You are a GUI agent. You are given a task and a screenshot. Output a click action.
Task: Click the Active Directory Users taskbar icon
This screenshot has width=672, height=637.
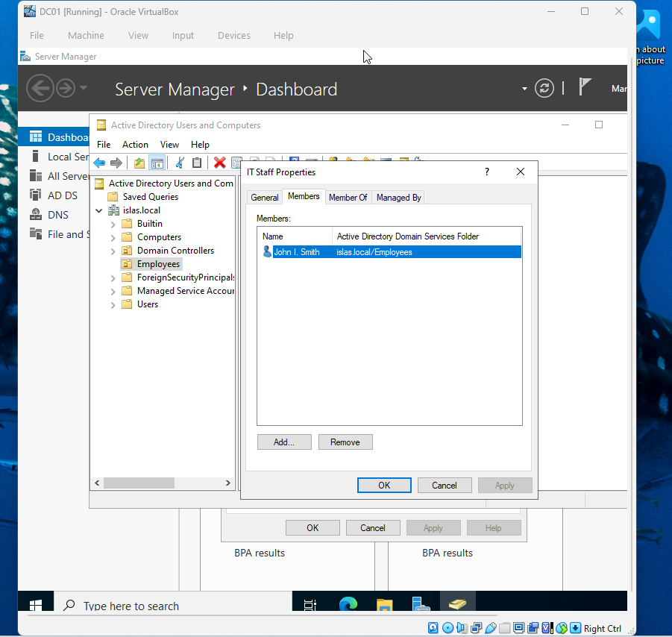coord(457,603)
